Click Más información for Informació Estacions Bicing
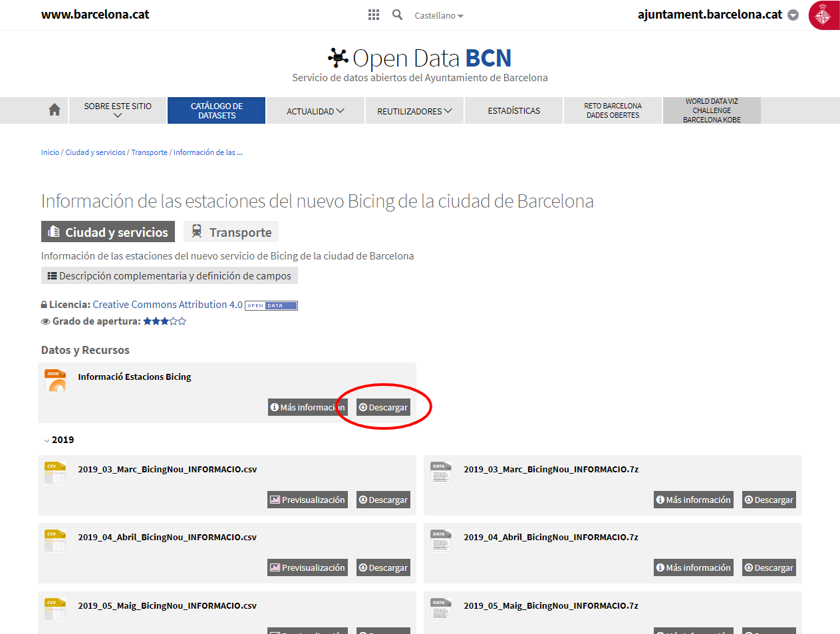The image size is (840, 634). [x=307, y=407]
